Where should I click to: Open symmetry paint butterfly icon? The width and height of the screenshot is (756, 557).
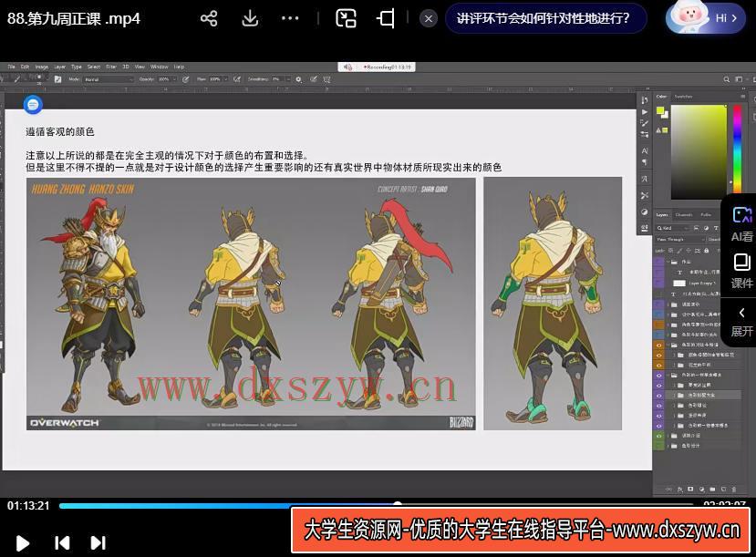click(x=326, y=79)
